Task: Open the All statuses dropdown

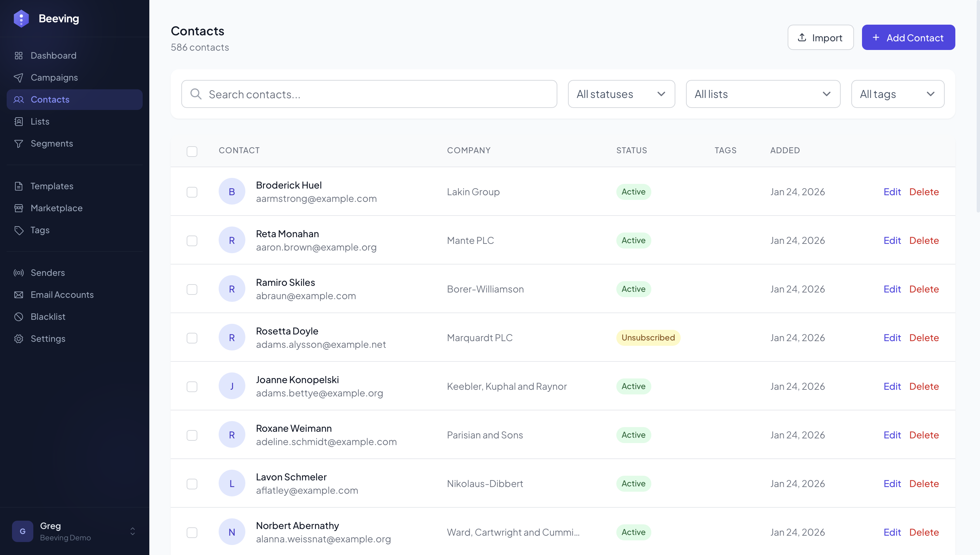Action: click(621, 94)
